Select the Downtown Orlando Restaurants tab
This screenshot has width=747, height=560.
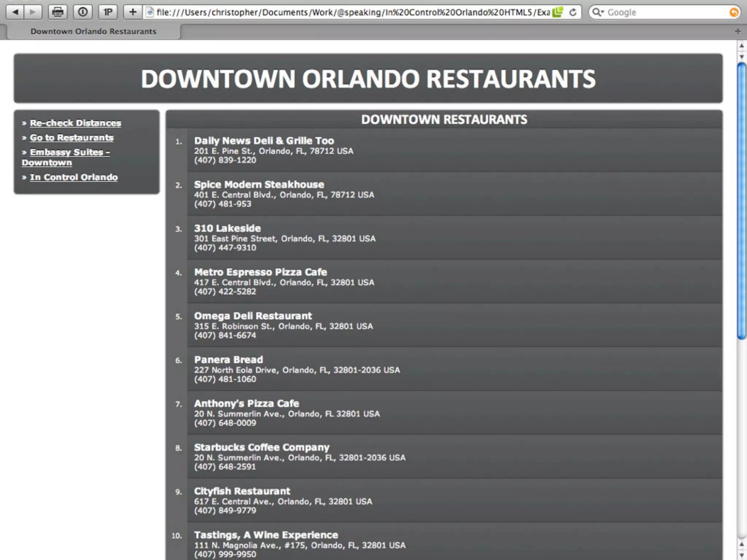tap(93, 31)
